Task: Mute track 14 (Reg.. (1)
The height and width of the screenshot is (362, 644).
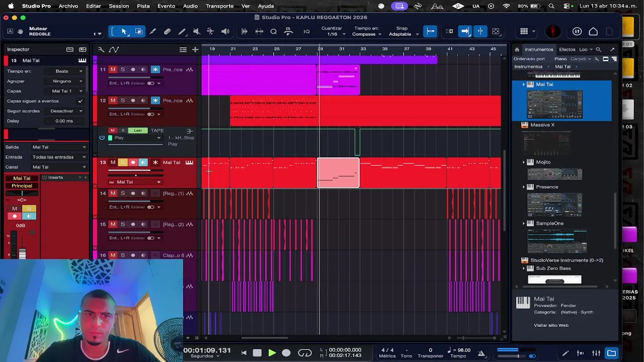Action: pos(113,194)
